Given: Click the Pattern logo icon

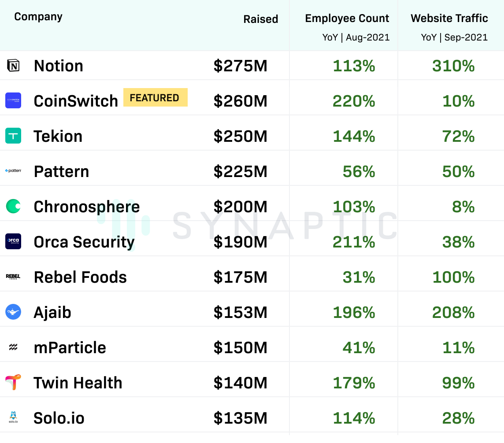Looking at the screenshot, I should (13, 170).
